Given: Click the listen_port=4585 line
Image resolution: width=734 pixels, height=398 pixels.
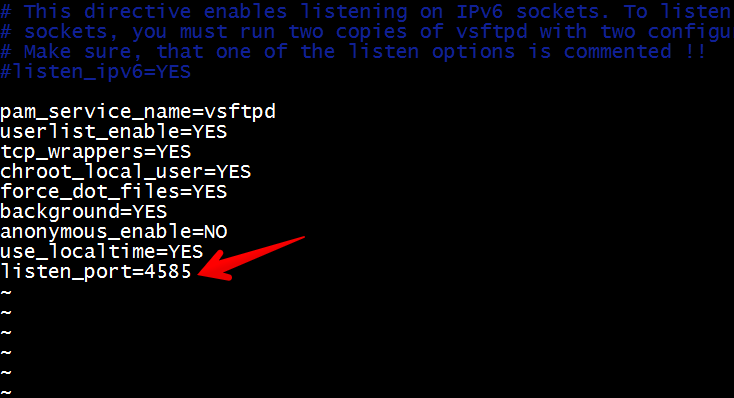Looking at the screenshot, I should (95, 272).
